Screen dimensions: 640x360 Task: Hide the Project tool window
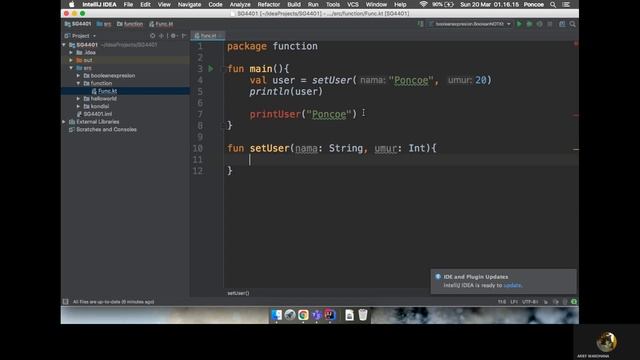tap(184, 36)
